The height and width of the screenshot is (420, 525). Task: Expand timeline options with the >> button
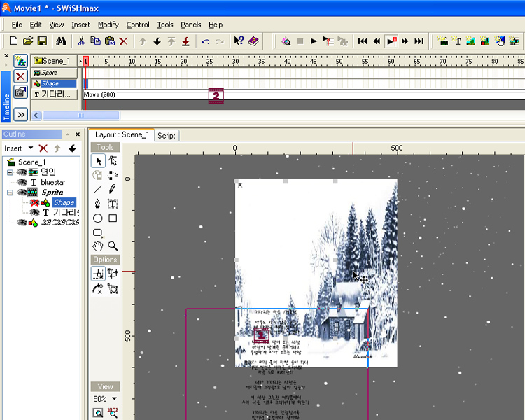[20, 115]
